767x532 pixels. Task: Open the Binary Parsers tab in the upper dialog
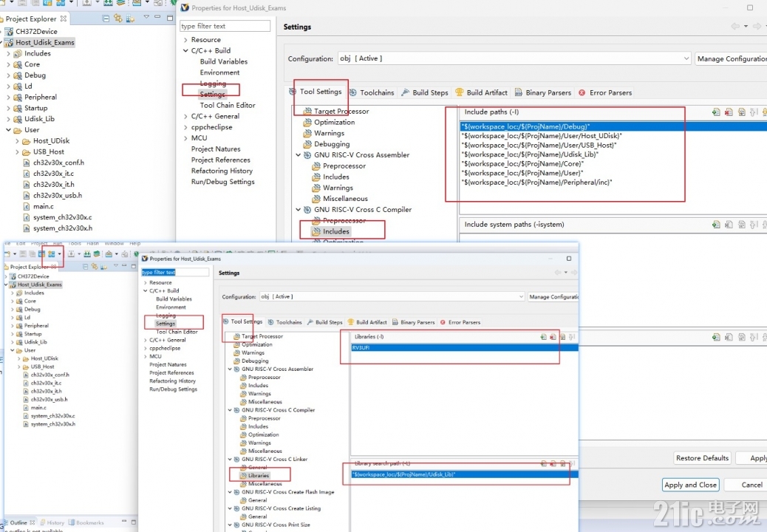542,92
